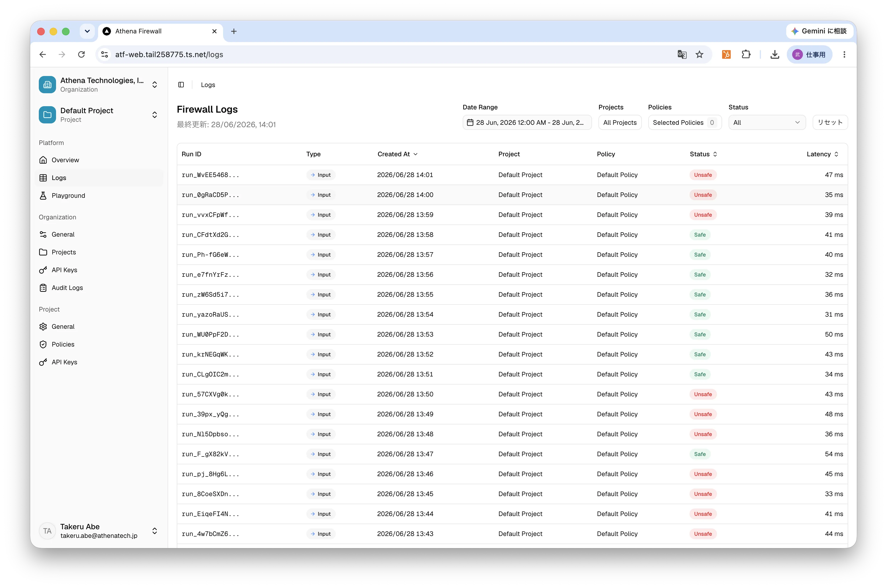The width and height of the screenshot is (887, 588).
Task: Click the Default Project folder icon
Action: pyautogui.click(x=47, y=115)
